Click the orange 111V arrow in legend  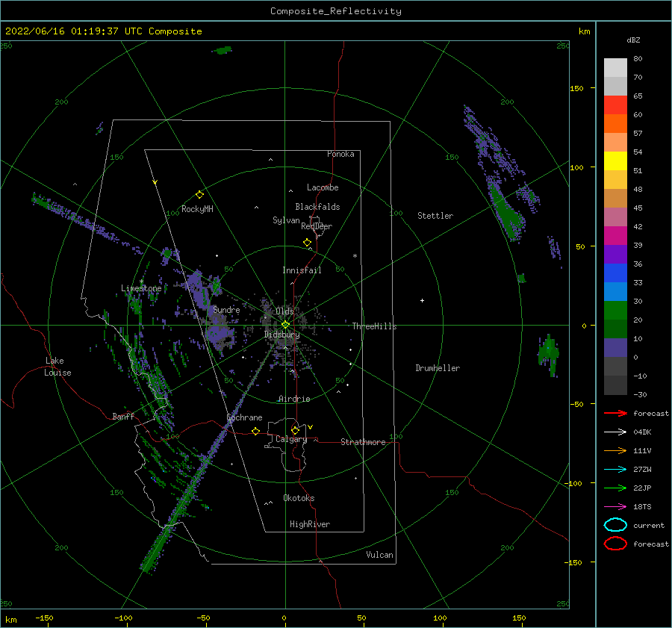tap(615, 450)
